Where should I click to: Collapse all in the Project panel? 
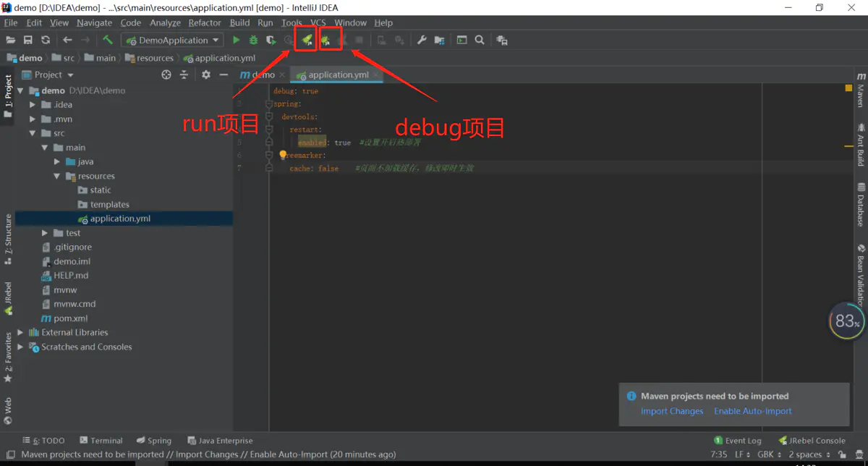pos(184,75)
